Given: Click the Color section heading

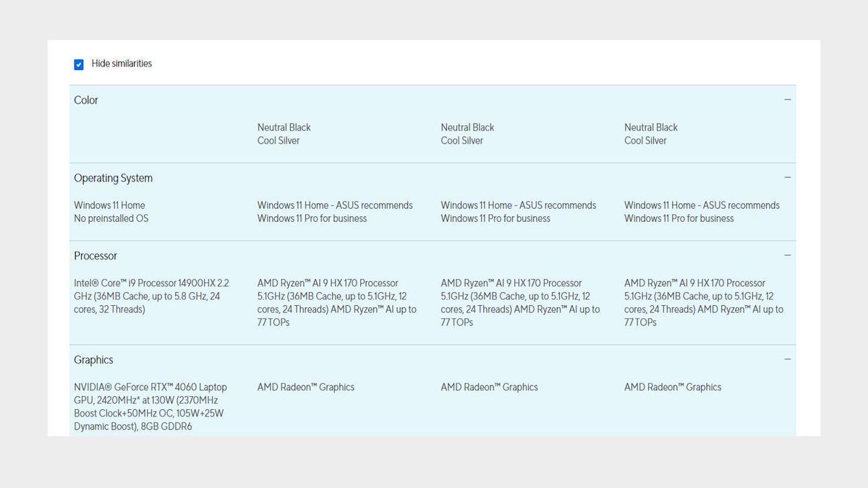Looking at the screenshot, I should (x=86, y=100).
